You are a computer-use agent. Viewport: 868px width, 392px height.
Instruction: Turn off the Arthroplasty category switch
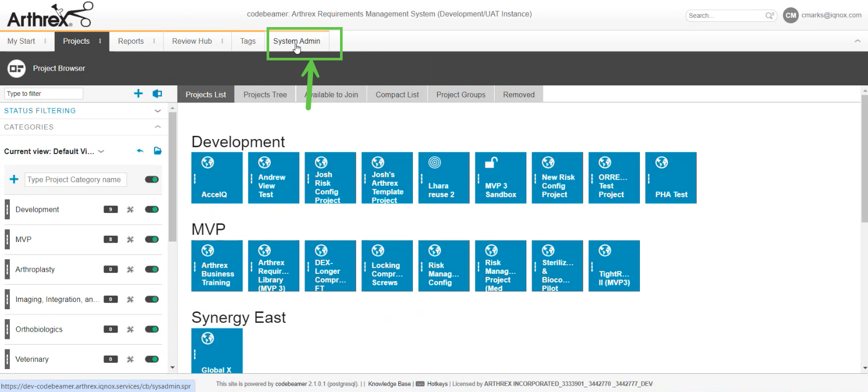coord(152,269)
